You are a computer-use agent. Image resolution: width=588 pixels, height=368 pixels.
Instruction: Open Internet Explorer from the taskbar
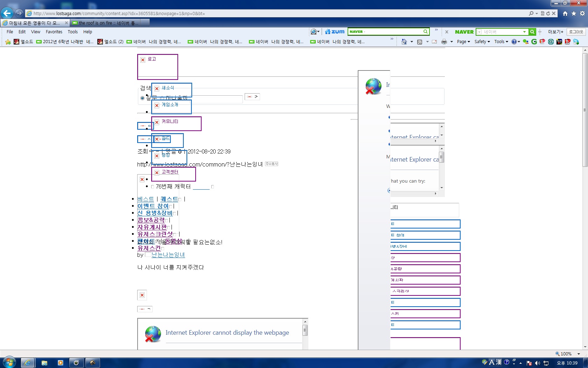pos(27,363)
